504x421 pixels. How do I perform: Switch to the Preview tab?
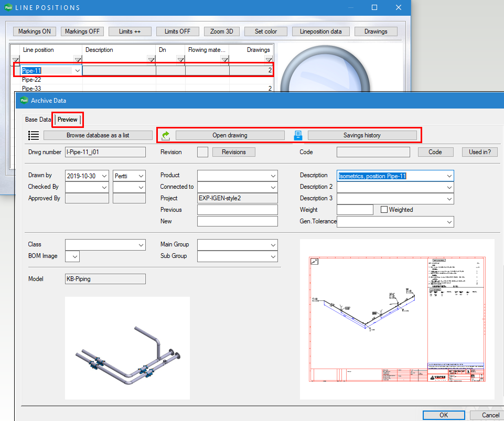(x=67, y=120)
